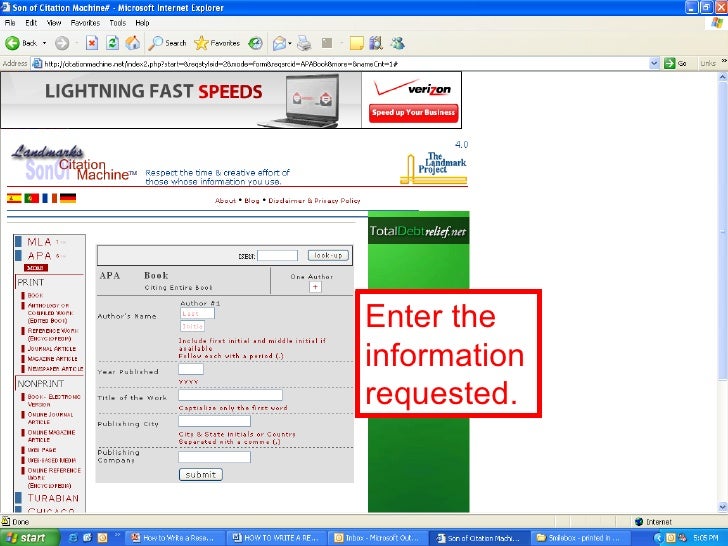The image size is (728, 546).
Task: Select Magazine Article under Print
Action: click(52, 358)
